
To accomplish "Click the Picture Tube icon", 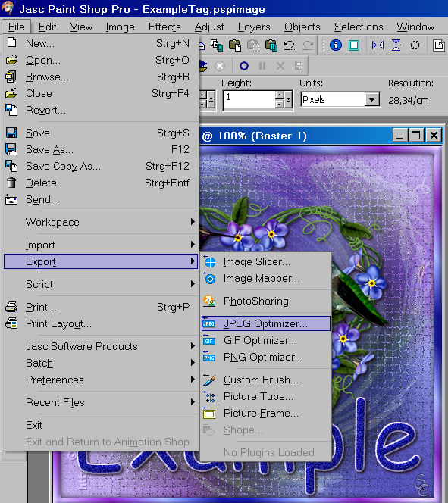I will pyautogui.click(x=209, y=396).
